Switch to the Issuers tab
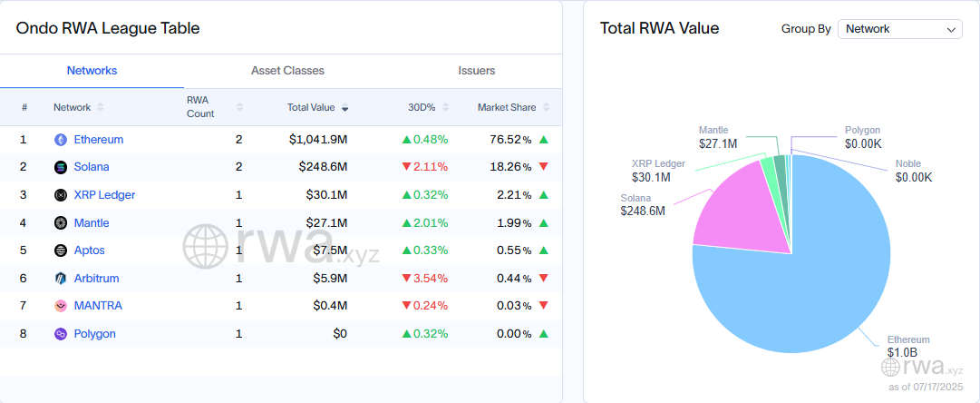The height and width of the screenshot is (403, 980). [x=476, y=71]
